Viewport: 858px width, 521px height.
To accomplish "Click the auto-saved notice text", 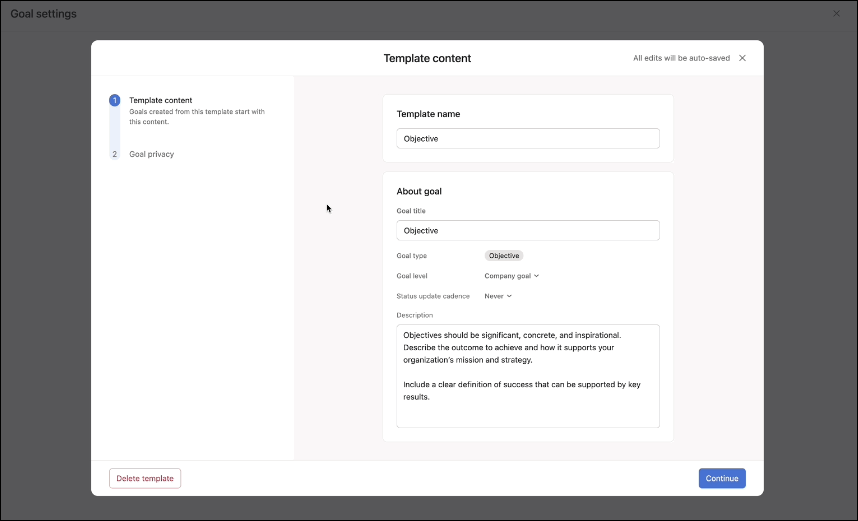I will 681,58.
